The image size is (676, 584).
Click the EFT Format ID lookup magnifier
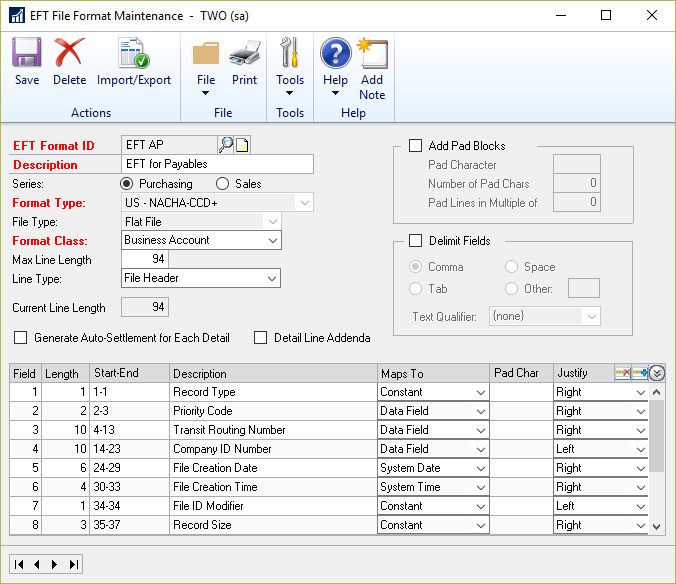226,145
